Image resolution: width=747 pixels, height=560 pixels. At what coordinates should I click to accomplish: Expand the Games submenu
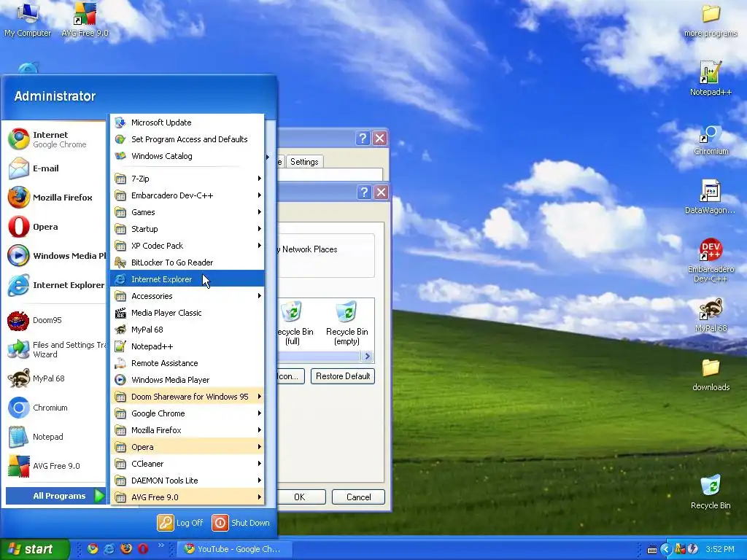187,212
